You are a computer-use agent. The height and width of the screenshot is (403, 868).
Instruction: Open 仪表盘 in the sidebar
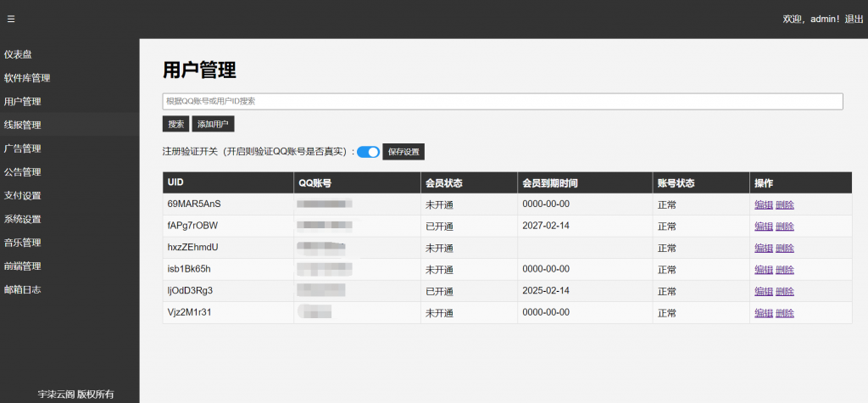pyautogui.click(x=18, y=54)
